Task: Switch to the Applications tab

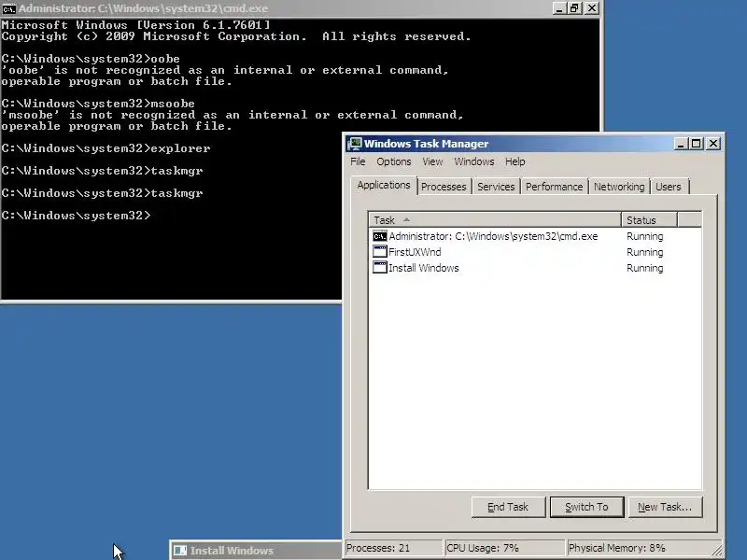Action: click(384, 185)
